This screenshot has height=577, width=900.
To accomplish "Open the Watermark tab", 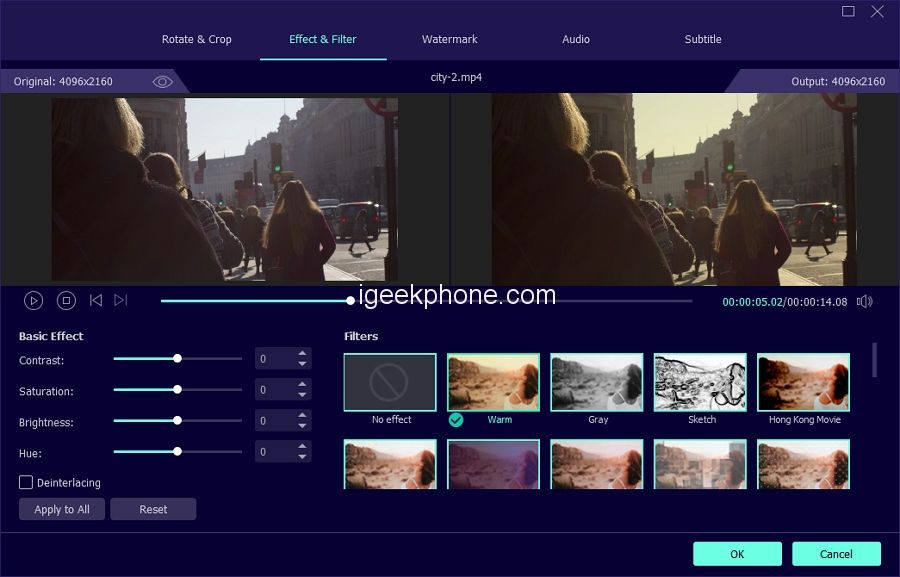I will tap(449, 40).
